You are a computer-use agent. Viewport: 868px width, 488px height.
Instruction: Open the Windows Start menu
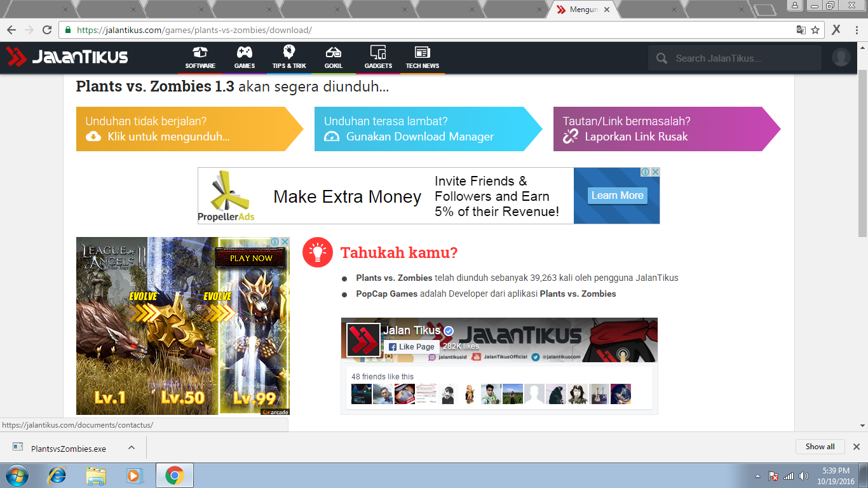point(17,475)
